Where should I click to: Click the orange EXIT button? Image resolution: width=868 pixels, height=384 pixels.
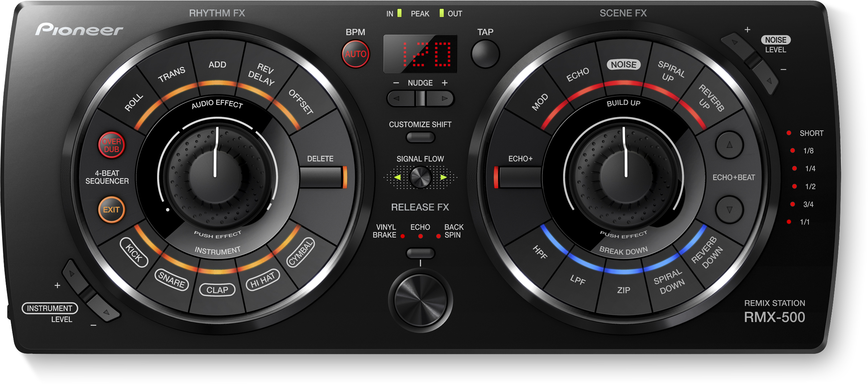tap(111, 209)
